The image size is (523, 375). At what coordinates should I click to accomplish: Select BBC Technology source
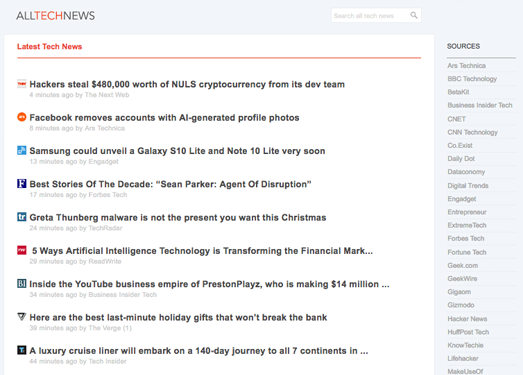click(472, 79)
